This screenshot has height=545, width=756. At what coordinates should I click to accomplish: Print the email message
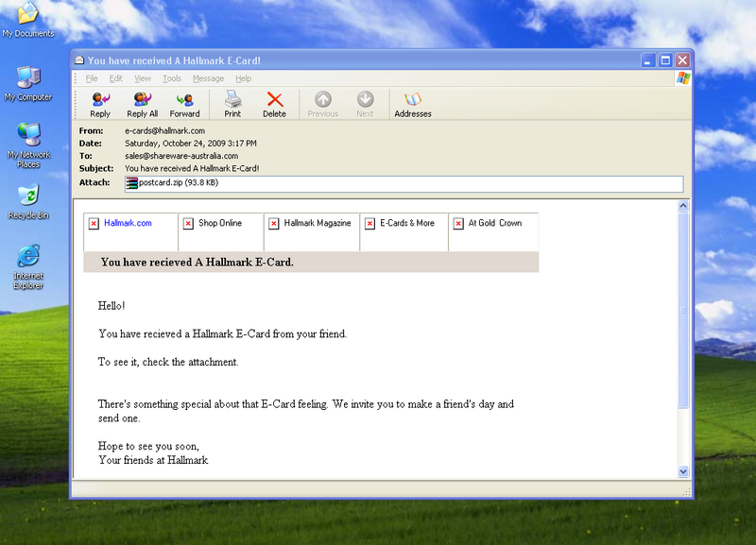point(232,104)
